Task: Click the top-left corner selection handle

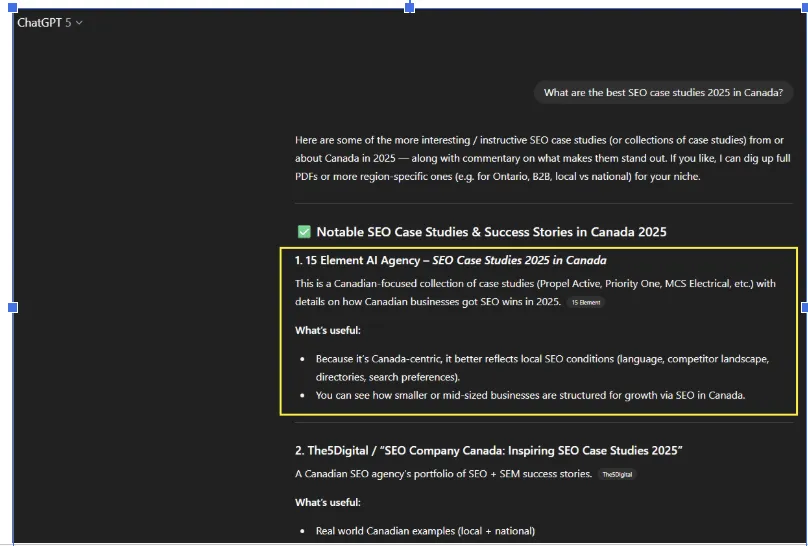Action: click(x=13, y=7)
